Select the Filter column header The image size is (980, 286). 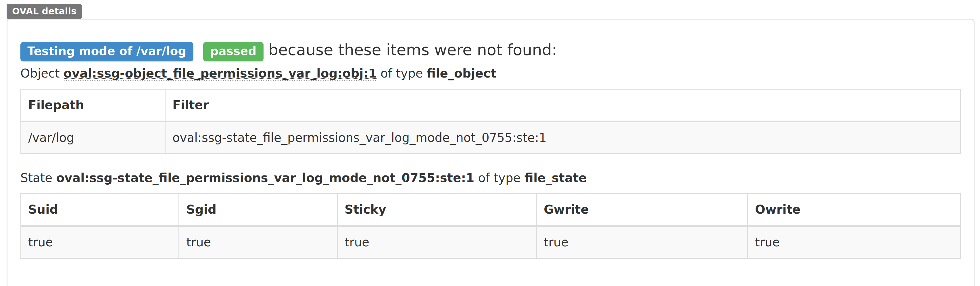click(190, 104)
